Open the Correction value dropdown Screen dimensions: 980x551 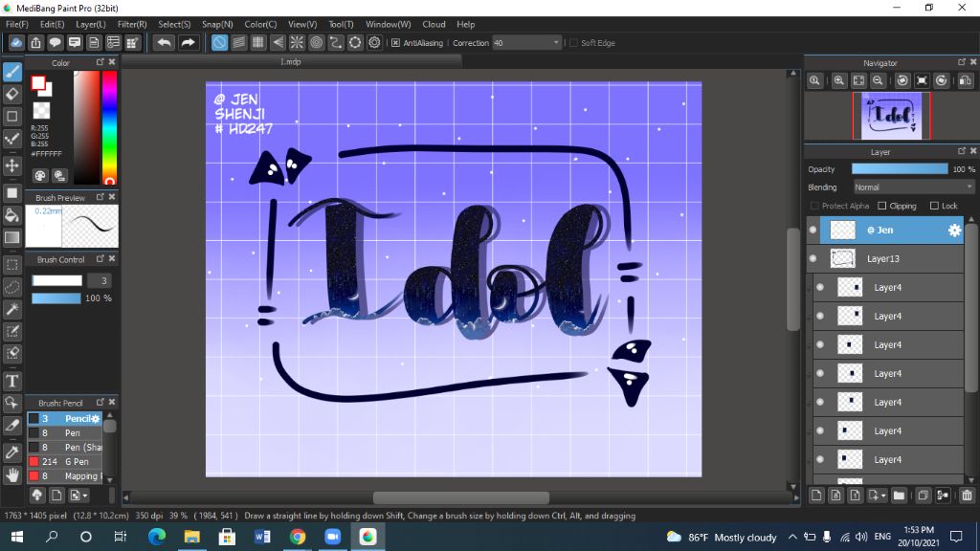[556, 42]
